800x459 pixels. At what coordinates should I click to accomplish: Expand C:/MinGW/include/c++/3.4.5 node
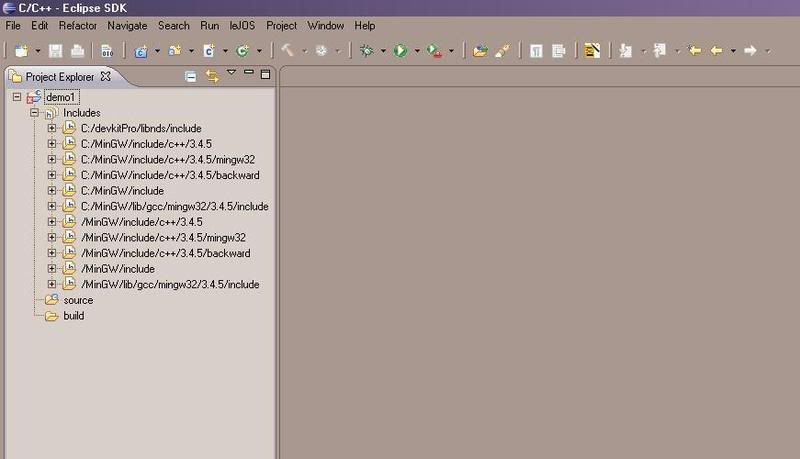pyautogui.click(x=52, y=144)
